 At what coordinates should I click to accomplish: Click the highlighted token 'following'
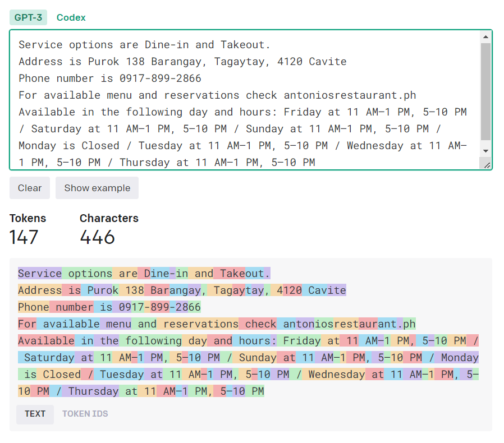[x=150, y=340]
